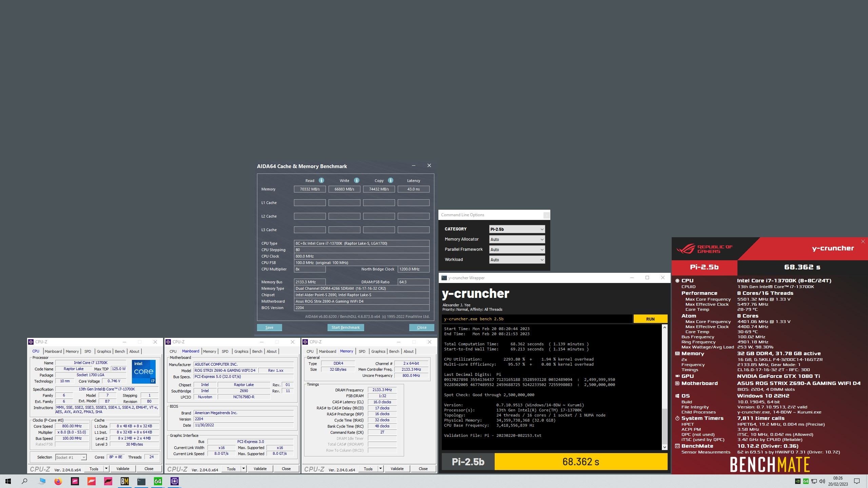
Task: Click Save in AIDA64 benchmark
Action: 269,327
